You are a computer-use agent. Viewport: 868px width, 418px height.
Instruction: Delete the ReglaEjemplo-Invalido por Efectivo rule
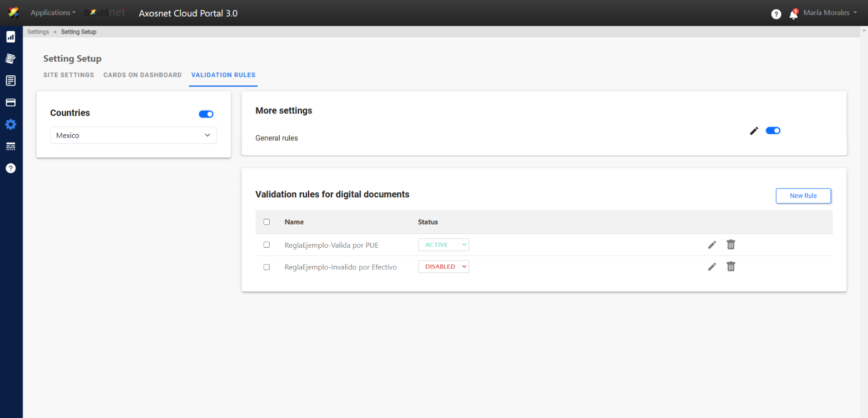(x=731, y=267)
